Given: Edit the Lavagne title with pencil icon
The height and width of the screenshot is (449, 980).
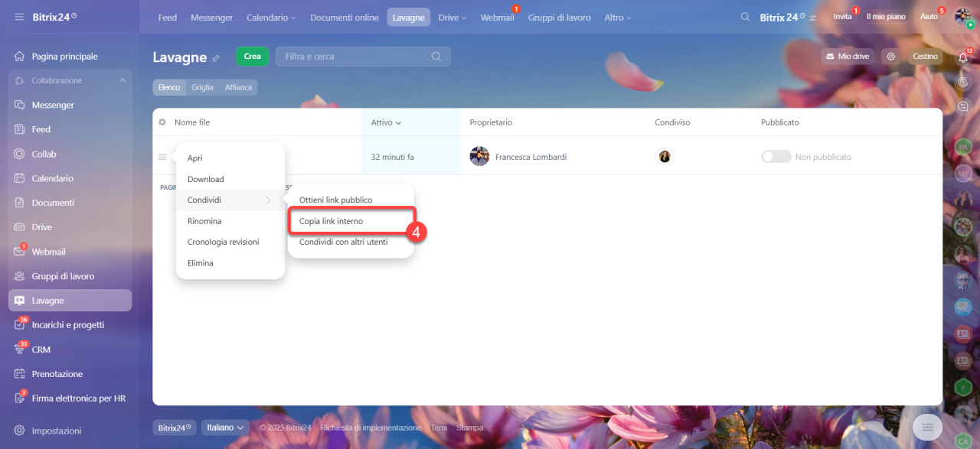Looking at the screenshot, I should [x=216, y=58].
